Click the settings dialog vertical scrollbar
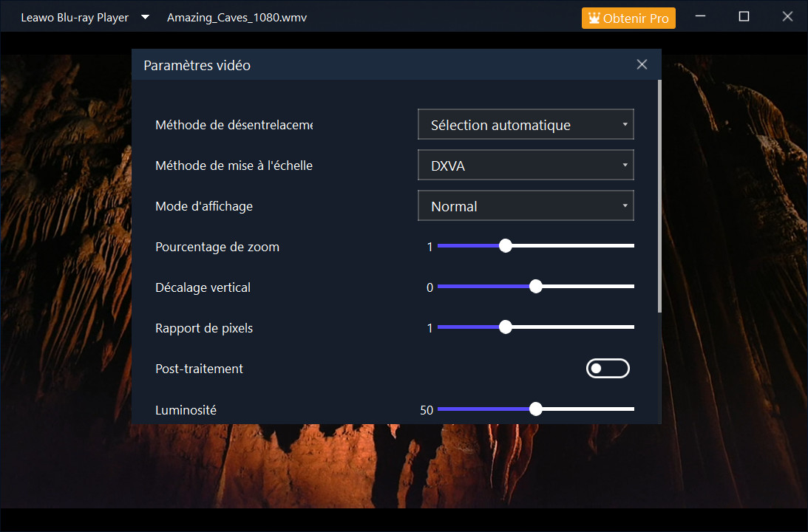This screenshot has width=808, height=532. (x=659, y=196)
